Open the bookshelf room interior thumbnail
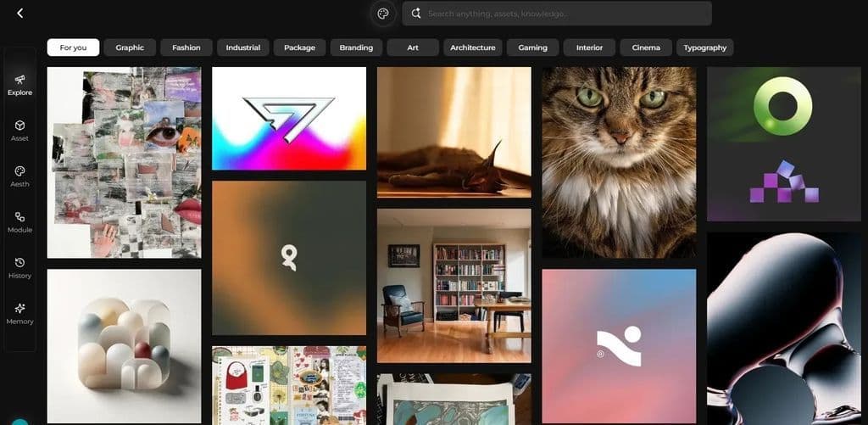Viewport: 868px width, 425px height. click(x=454, y=286)
